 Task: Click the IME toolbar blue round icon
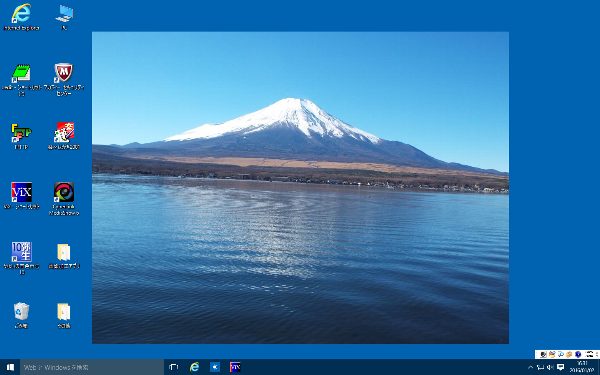coord(578,354)
